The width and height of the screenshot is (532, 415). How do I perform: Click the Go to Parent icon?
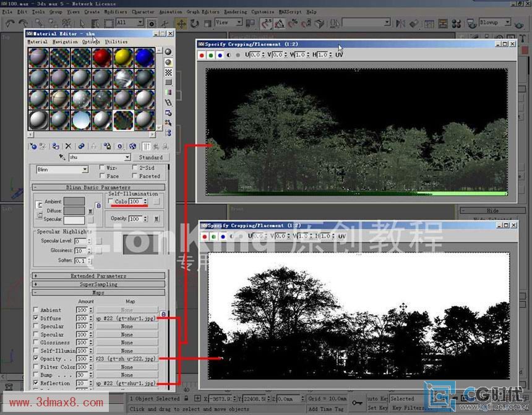[156, 146]
